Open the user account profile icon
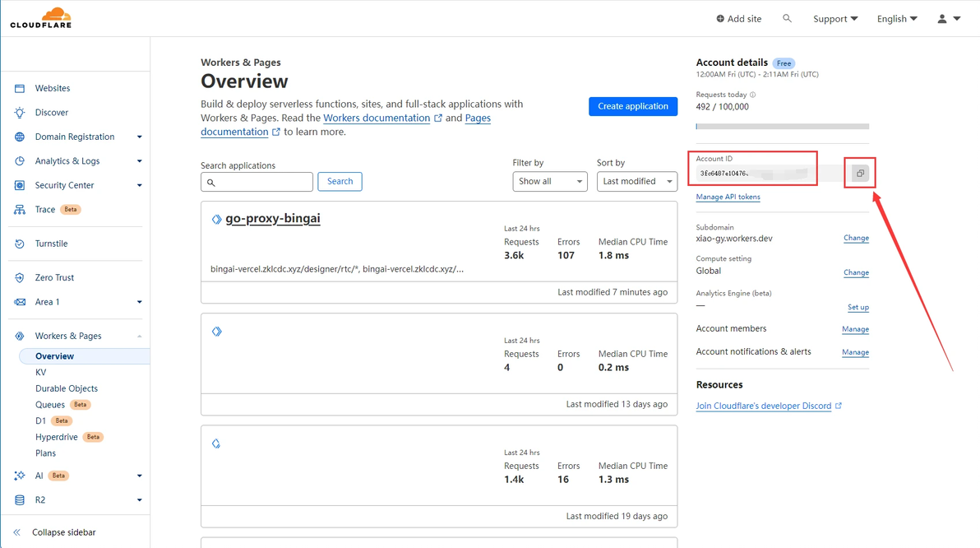Image resolution: width=980 pixels, height=548 pixels. pyautogui.click(x=942, y=19)
